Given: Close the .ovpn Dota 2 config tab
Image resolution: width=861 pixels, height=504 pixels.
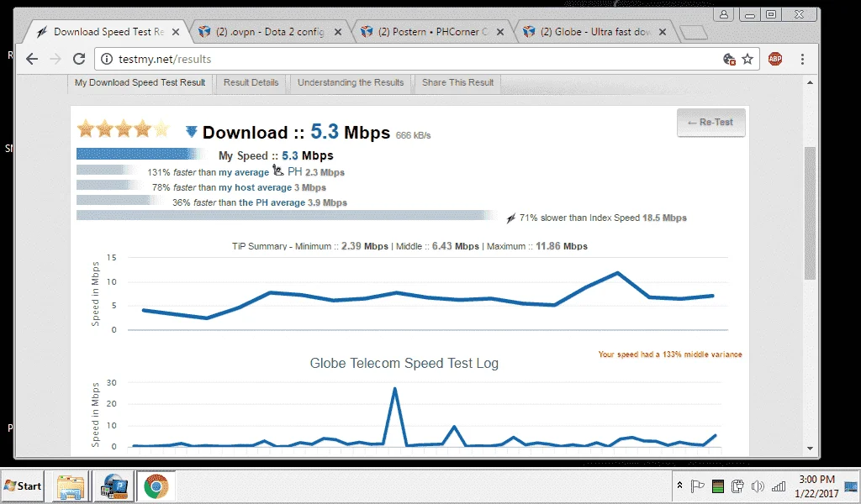Looking at the screenshot, I should coord(338,33).
